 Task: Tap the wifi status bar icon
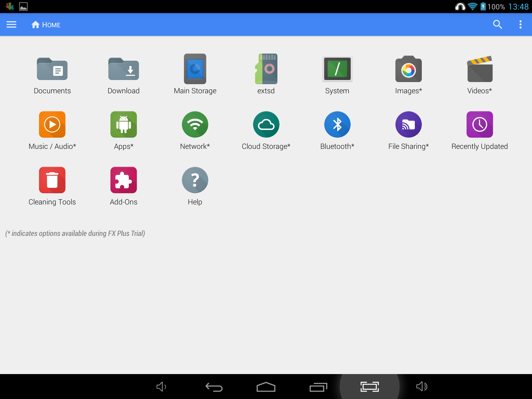point(473,6)
